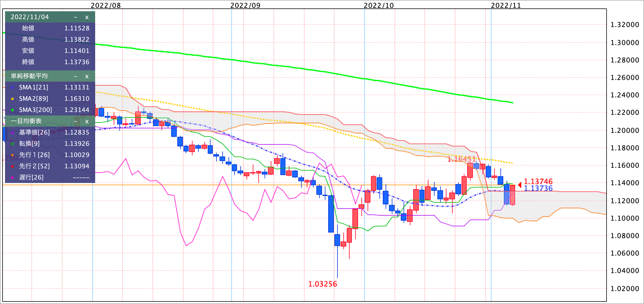Image resolution: width=644 pixels, height=304 pixels.
Task: Select the 終値 value 1.13736
Action: point(77,62)
